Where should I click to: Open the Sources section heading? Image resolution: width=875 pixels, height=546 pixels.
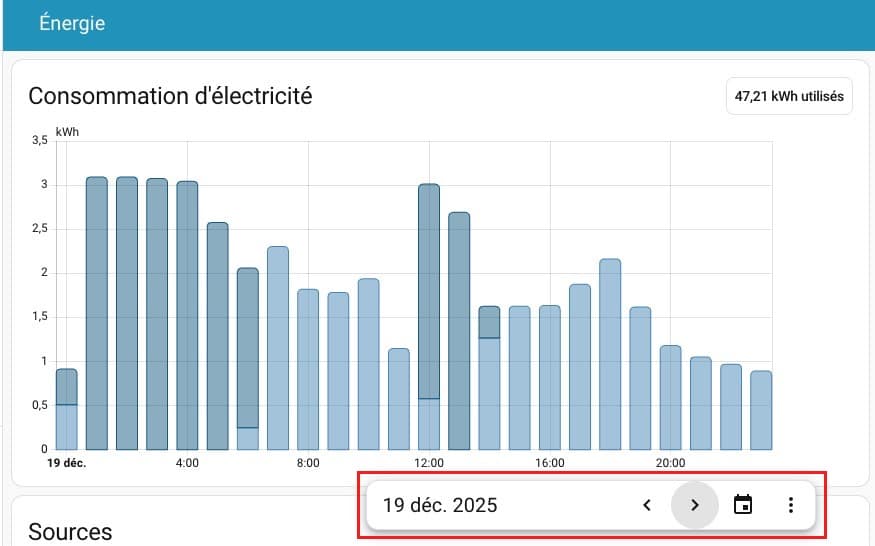[x=70, y=531]
